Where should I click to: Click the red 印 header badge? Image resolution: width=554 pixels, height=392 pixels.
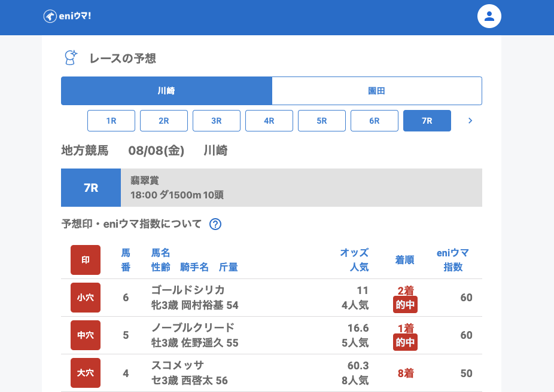point(86,260)
